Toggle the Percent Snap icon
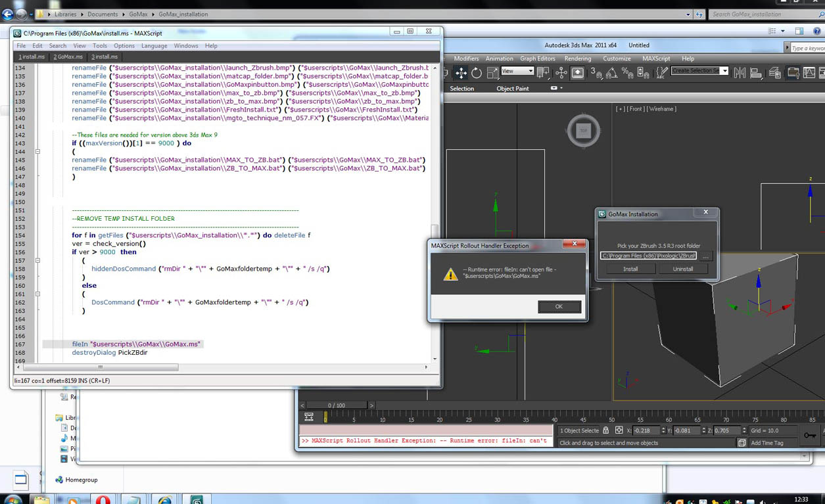 coord(627,72)
